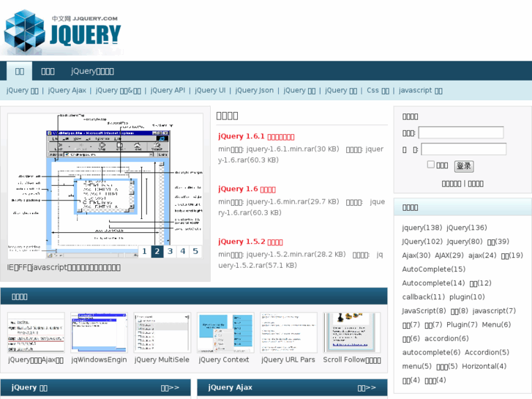The height and width of the screenshot is (399, 532).
Task: Select the plugin(10) tag
Action: pos(467,297)
